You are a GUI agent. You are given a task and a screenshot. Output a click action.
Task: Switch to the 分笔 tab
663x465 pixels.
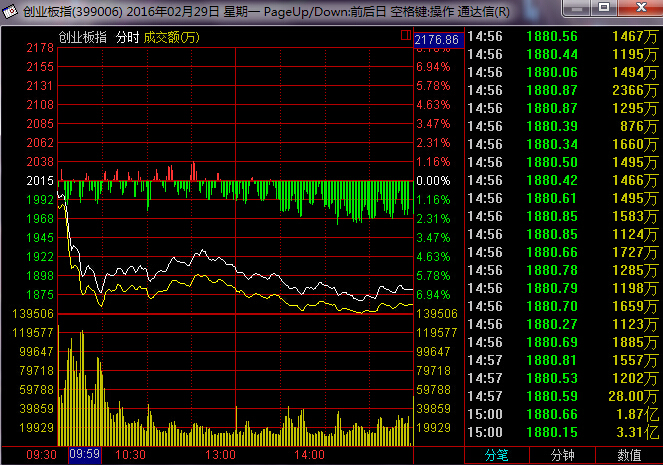pos(496,455)
